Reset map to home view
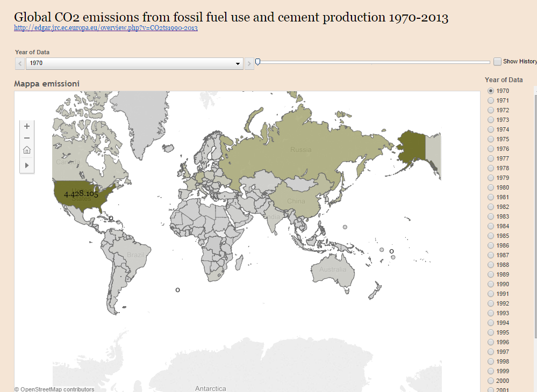The image size is (537, 392). pyautogui.click(x=27, y=151)
